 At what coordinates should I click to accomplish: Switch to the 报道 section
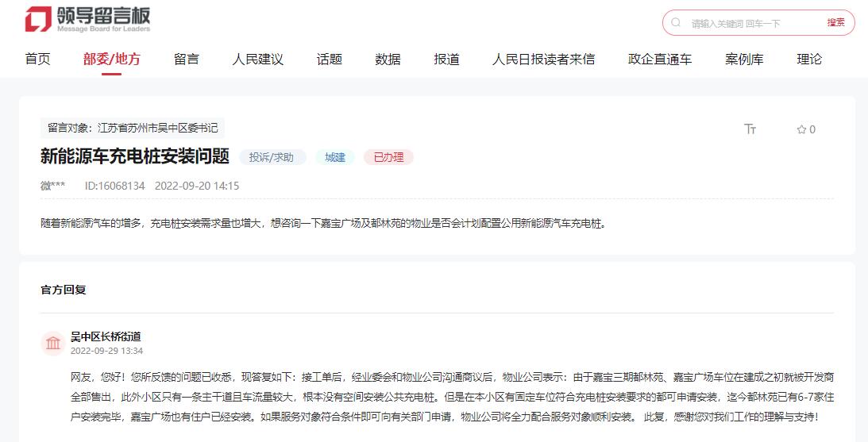click(446, 60)
